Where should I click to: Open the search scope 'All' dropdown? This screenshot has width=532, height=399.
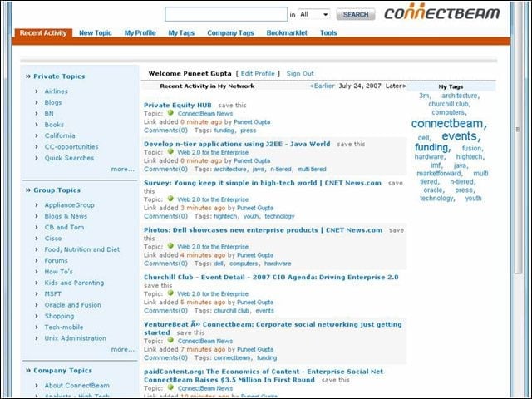coord(314,15)
